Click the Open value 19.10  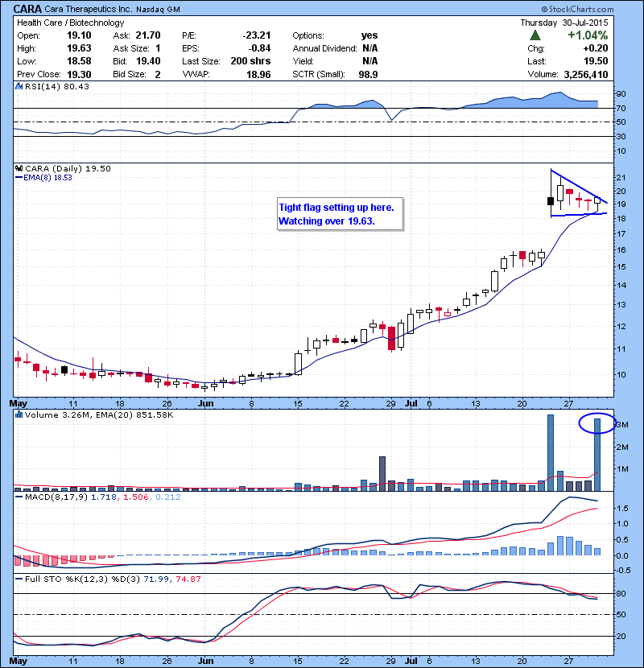[79, 35]
